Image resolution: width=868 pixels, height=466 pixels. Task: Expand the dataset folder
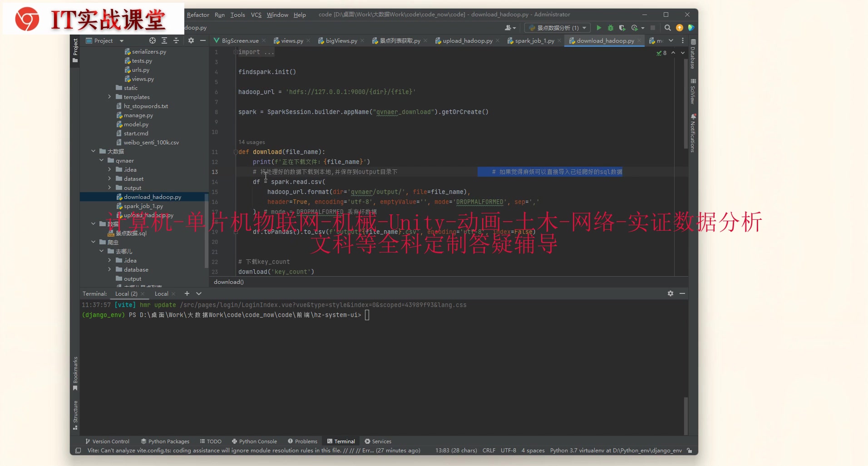(109, 178)
